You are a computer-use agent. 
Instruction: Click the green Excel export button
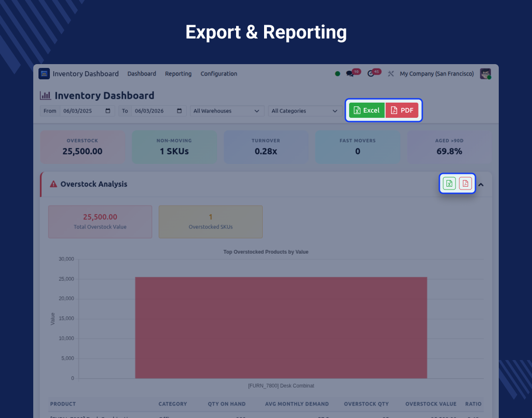367,110
